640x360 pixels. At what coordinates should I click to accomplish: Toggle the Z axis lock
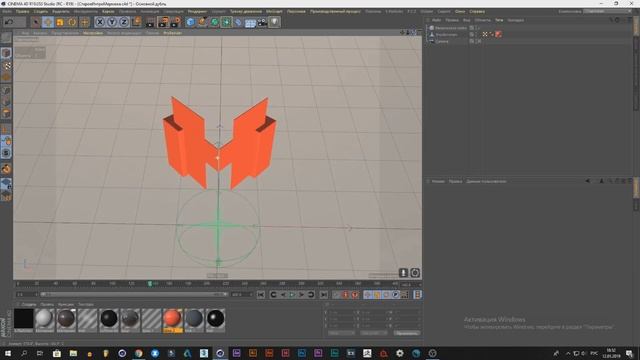point(124,22)
